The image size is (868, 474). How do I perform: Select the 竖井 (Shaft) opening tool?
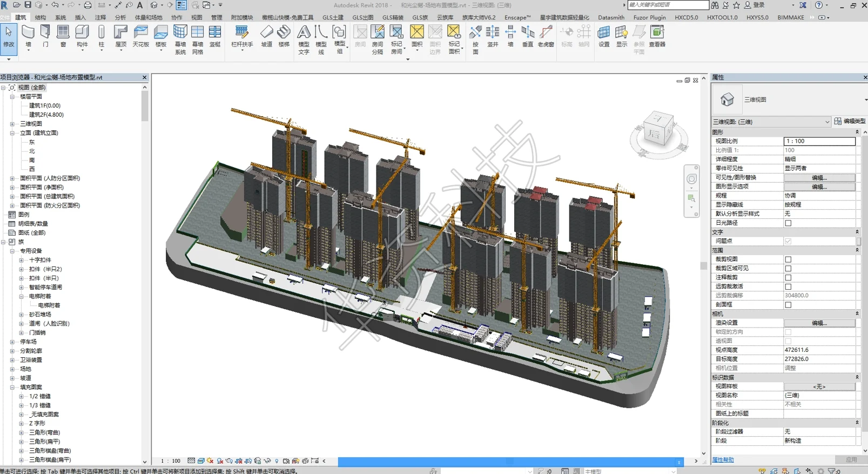tap(493, 37)
